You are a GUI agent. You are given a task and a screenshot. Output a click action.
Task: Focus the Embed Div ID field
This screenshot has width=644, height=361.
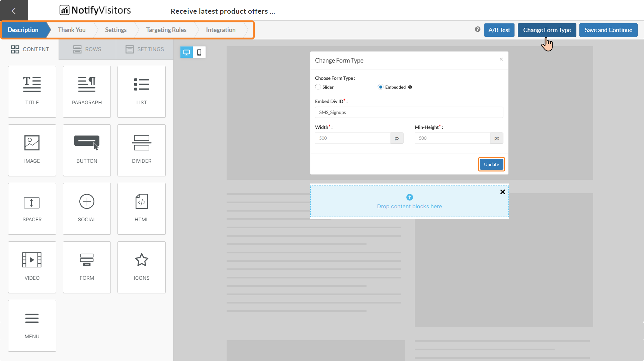[409, 112]
